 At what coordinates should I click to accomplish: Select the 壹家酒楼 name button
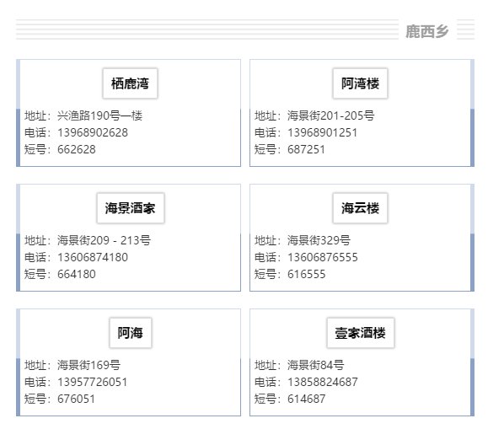click(361, 333)
